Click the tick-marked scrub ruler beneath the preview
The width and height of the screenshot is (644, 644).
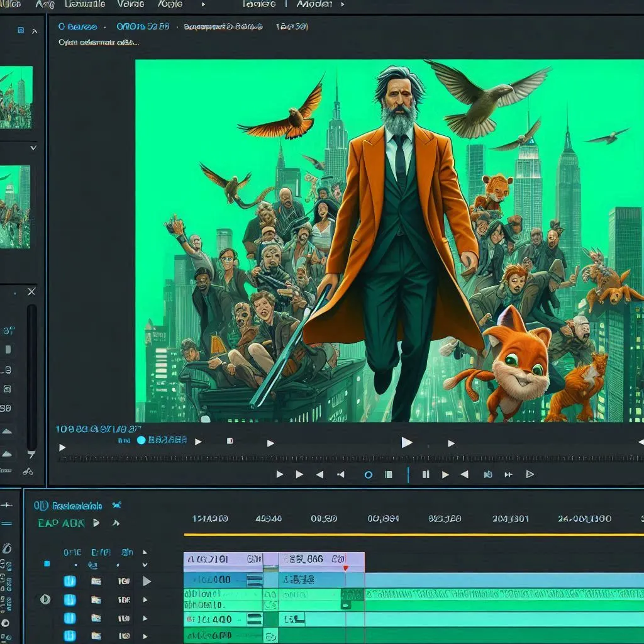point(350,458)
